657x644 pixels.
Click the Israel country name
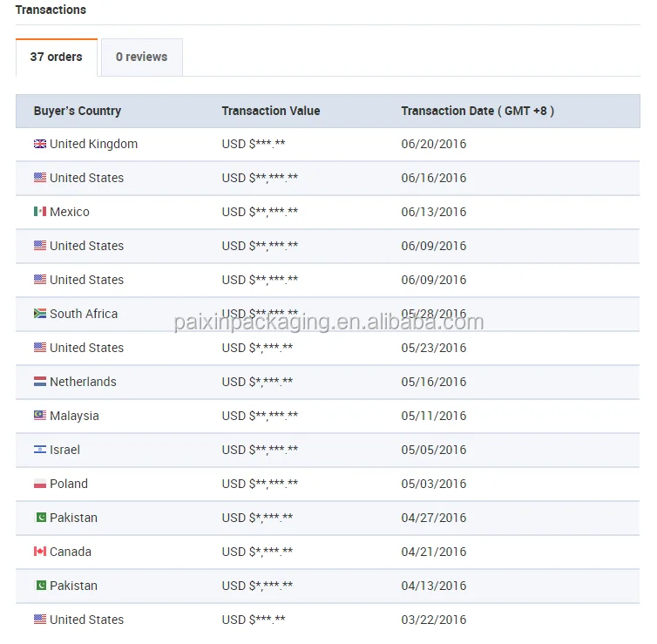pyautogui.click(x=64, y=451)
